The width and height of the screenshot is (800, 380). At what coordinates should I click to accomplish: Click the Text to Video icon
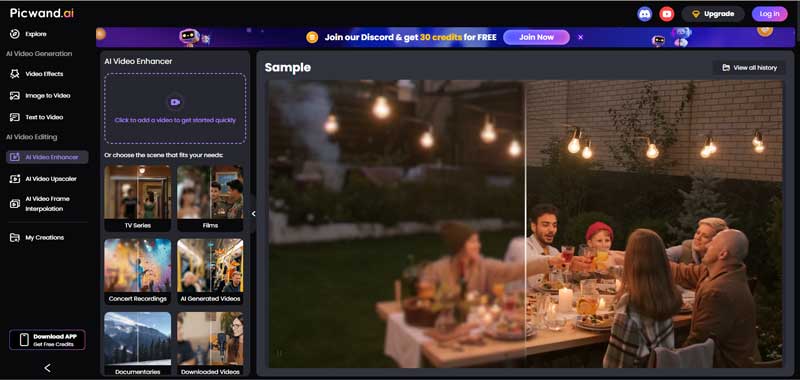[15, 117]
